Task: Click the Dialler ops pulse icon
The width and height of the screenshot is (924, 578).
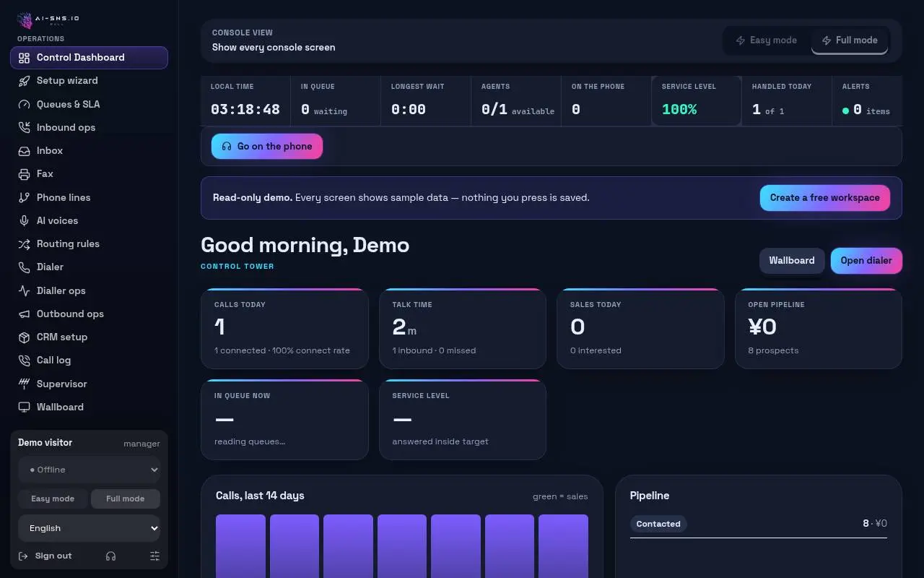Action: [24, 290]
